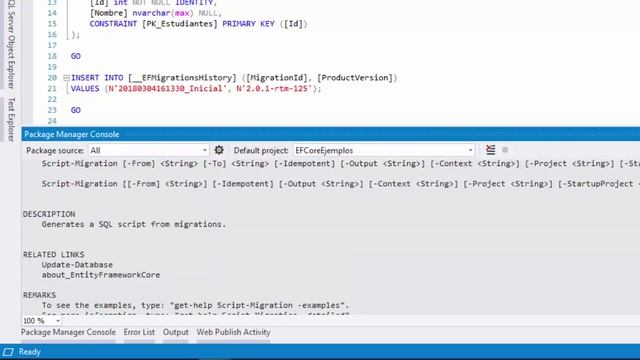Viewport: 640px width, 360px height.
Task: Click the about_EntityFrameworkCore text
Action: [101, 275]
